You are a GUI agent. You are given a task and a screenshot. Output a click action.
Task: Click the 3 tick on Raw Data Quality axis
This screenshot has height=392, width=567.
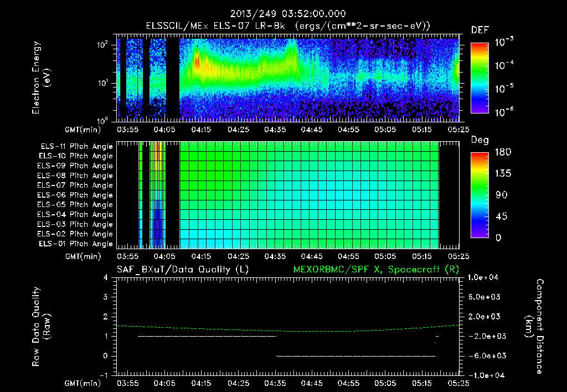tap(106, 297)
